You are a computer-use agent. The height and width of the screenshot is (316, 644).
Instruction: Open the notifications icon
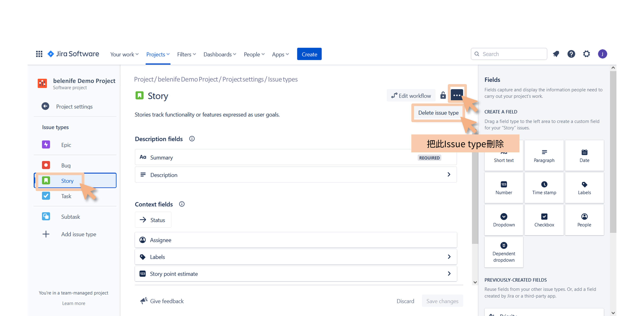[556, 54]
